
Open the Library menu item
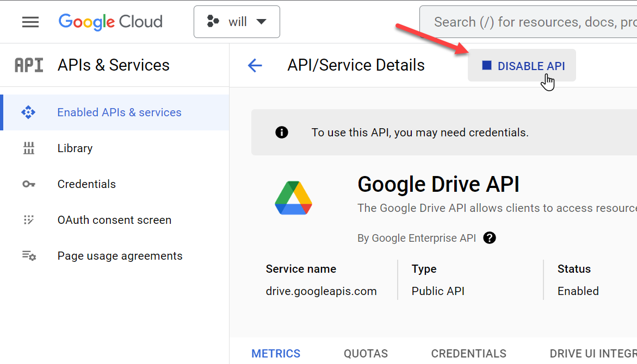click(x=115, y=148)
